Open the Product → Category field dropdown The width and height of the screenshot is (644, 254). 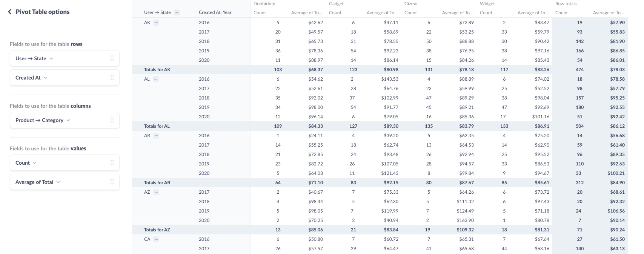click(68, 121)
